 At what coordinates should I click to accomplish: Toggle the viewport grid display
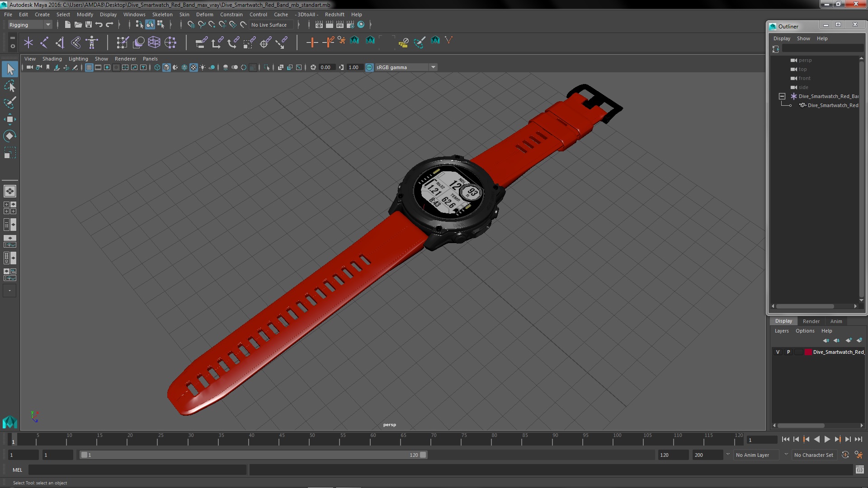point(89,67)
